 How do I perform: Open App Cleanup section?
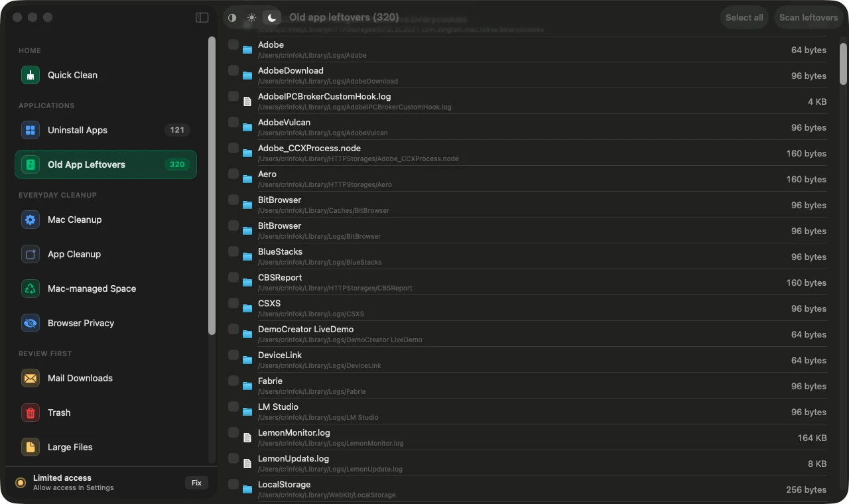(105, 254)
